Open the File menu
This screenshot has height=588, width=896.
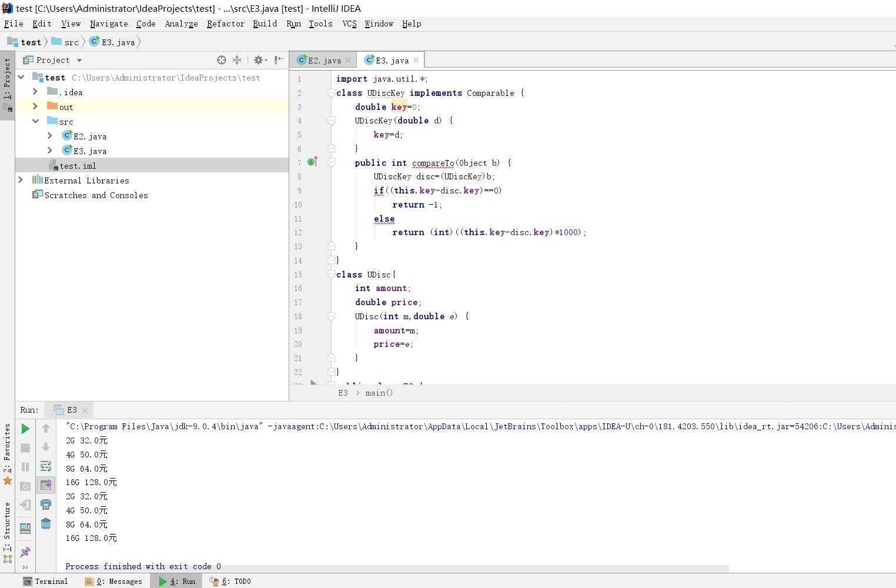point(14,24)
